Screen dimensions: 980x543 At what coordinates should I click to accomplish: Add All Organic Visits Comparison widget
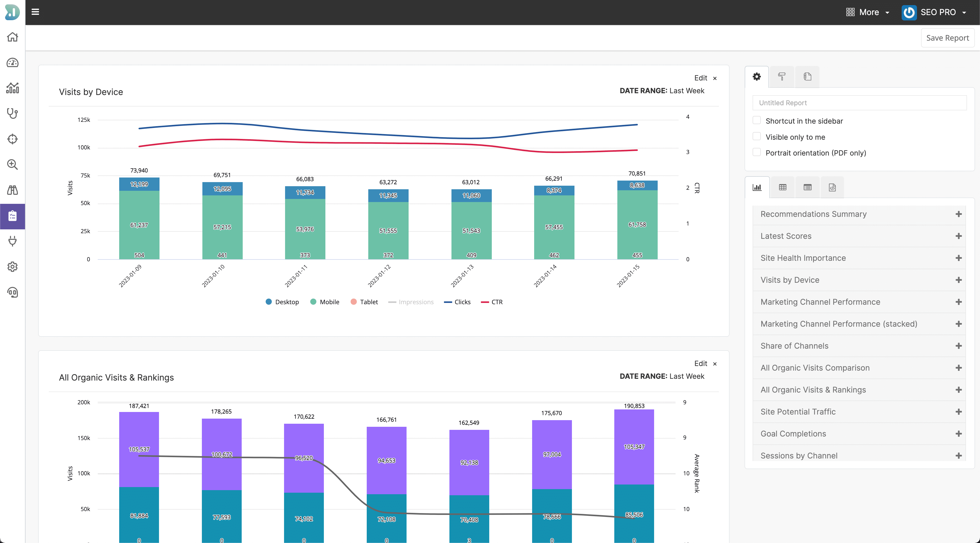[x=958, y=368]
